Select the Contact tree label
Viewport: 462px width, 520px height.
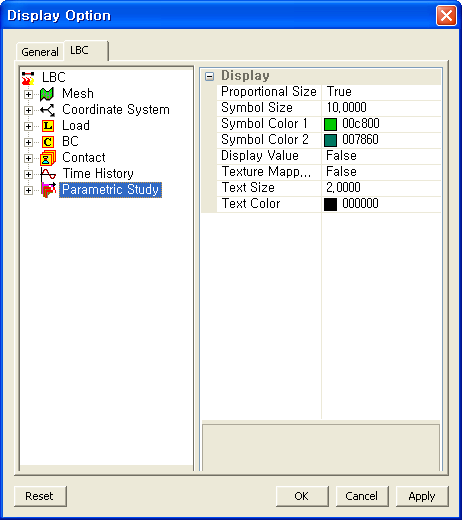pos(84,158)
